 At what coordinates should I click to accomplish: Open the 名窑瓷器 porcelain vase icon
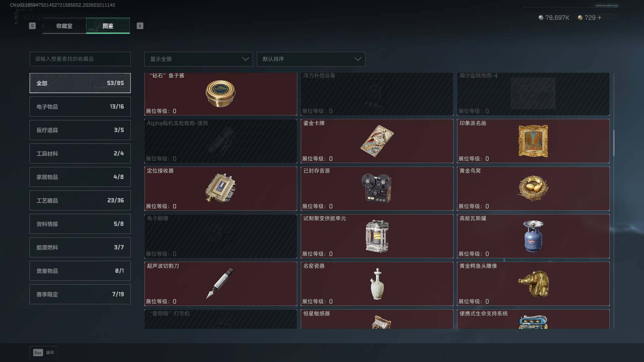[x=377, y=284]
